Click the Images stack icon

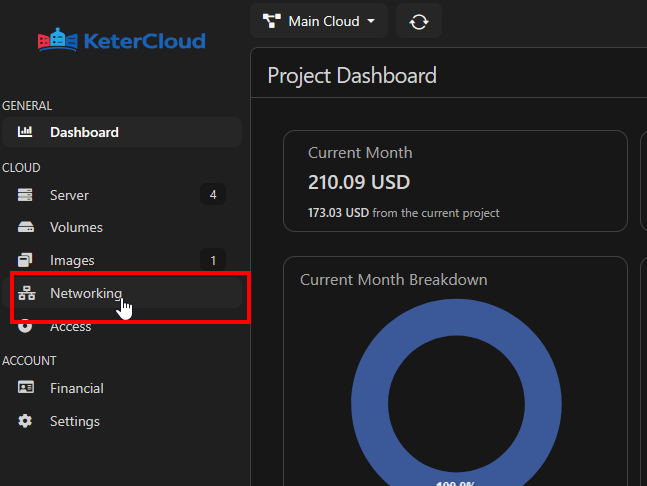[x=25, y=260]
